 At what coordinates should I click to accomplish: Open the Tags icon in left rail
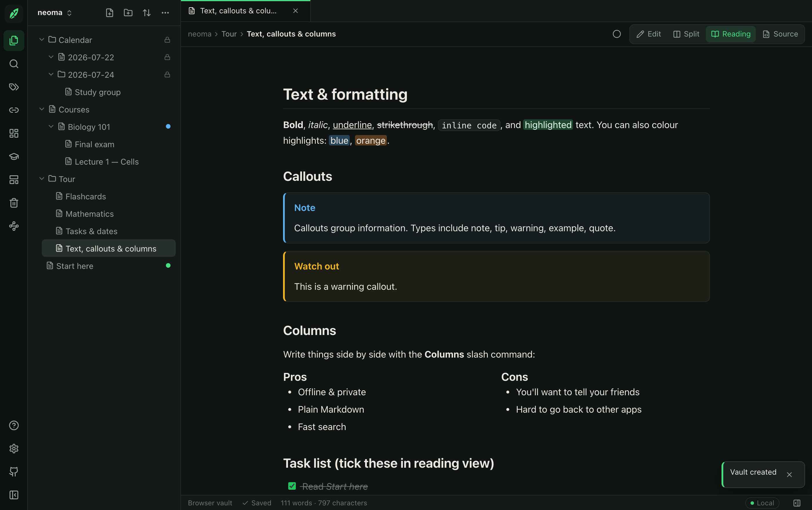click(x=14, y=87)
